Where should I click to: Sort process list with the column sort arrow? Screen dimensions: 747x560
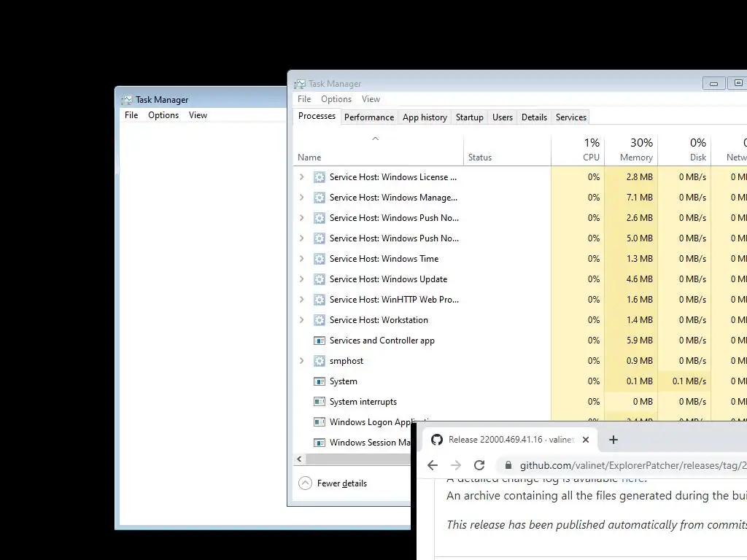(376, 139)
